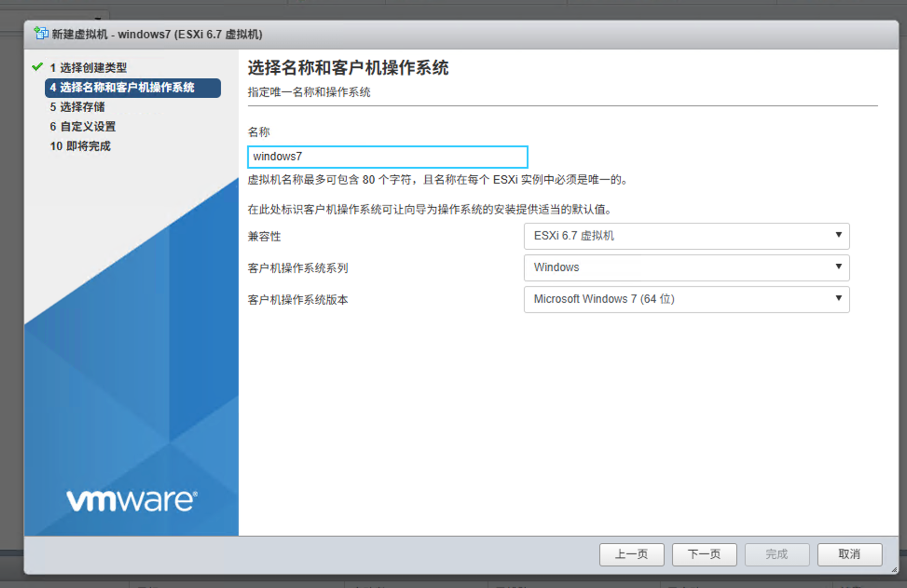Click the new virtual machine title icon

[41, 34]
